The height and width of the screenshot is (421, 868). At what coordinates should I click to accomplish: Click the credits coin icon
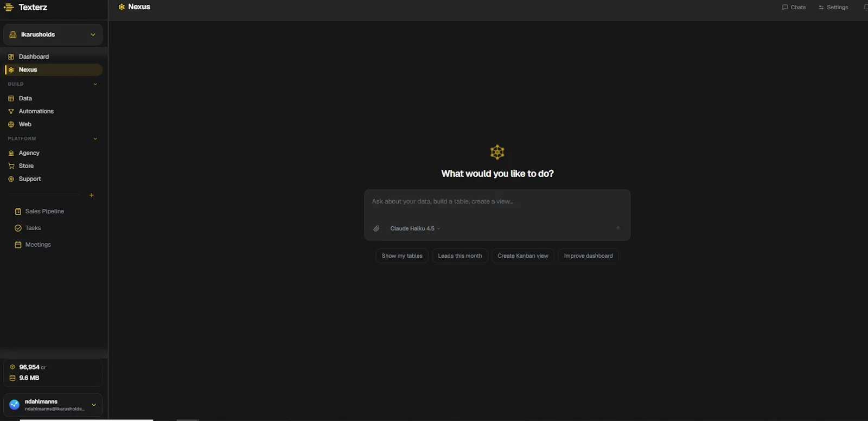click(12, 367)
